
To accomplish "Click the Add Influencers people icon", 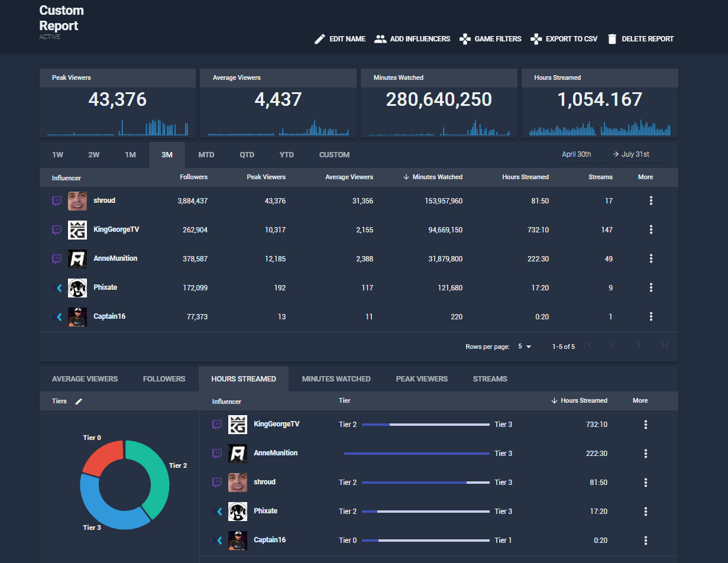I will [380, 39].
